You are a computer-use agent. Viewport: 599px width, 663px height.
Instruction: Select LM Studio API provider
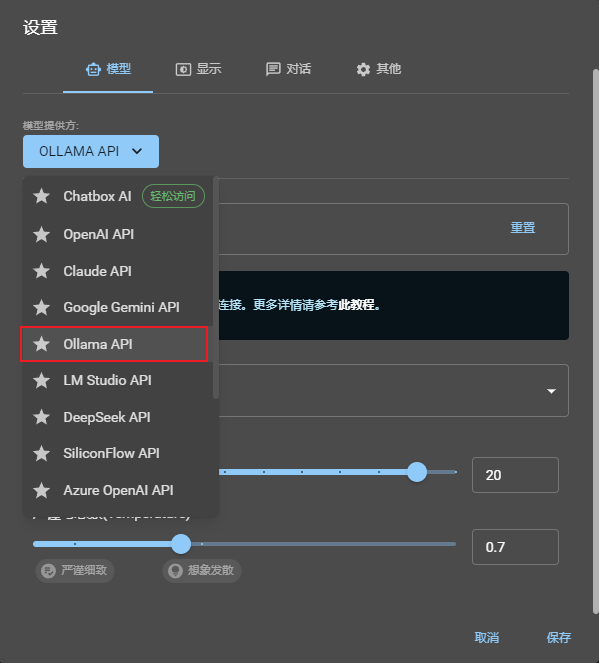coord(118,381)
